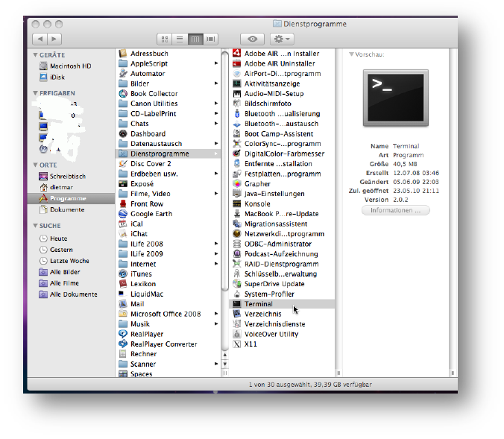Go back with the left arrow button
Viewport: 504px width, 439px height.
tap(40, 40)
